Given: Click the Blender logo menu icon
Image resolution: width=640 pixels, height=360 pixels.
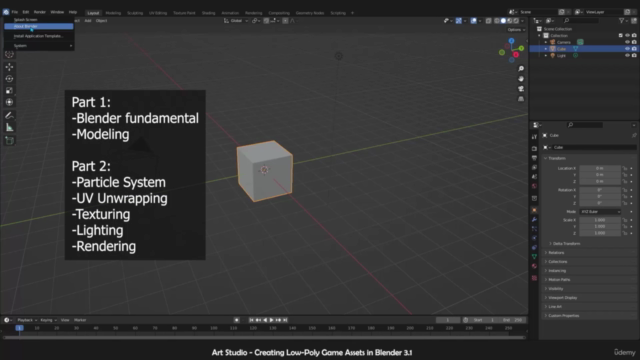Looking at the screenshot, I should 6,12.
